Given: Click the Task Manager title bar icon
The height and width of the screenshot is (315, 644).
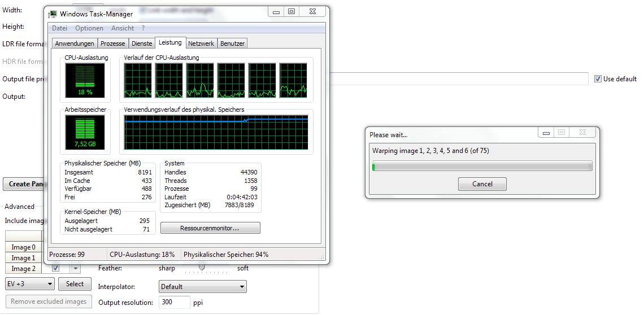Looking at the screenshot, I should 53,14.
